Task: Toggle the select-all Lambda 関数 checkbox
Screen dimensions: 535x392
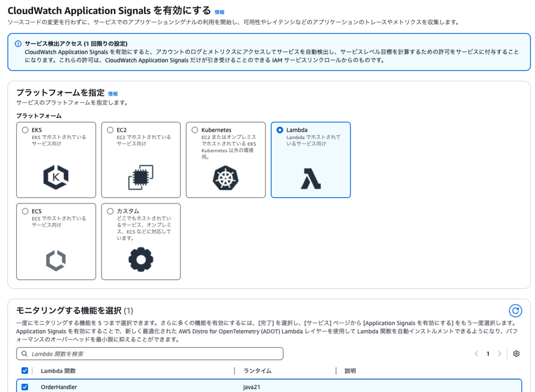Action: pyautogui.click(x=25, y=370)
